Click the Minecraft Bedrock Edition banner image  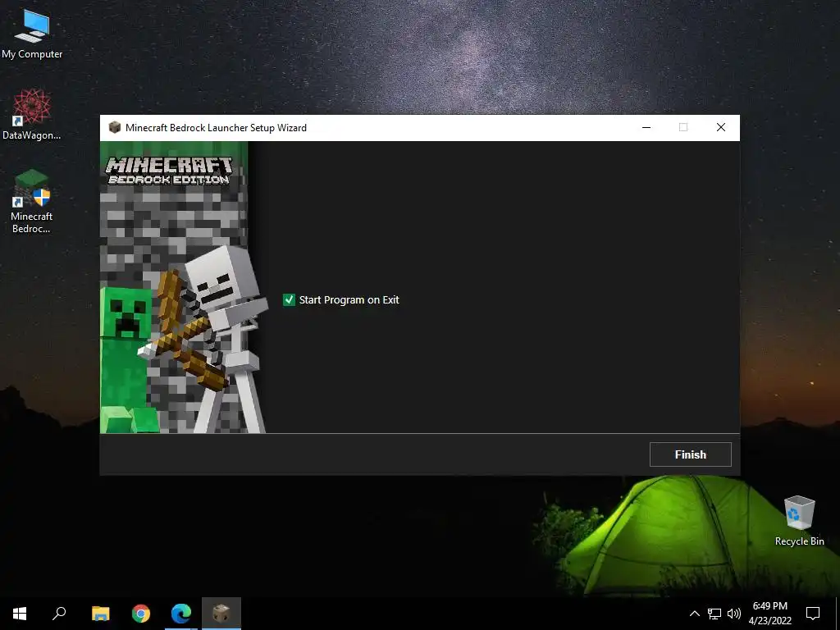[x=183, y=287]
